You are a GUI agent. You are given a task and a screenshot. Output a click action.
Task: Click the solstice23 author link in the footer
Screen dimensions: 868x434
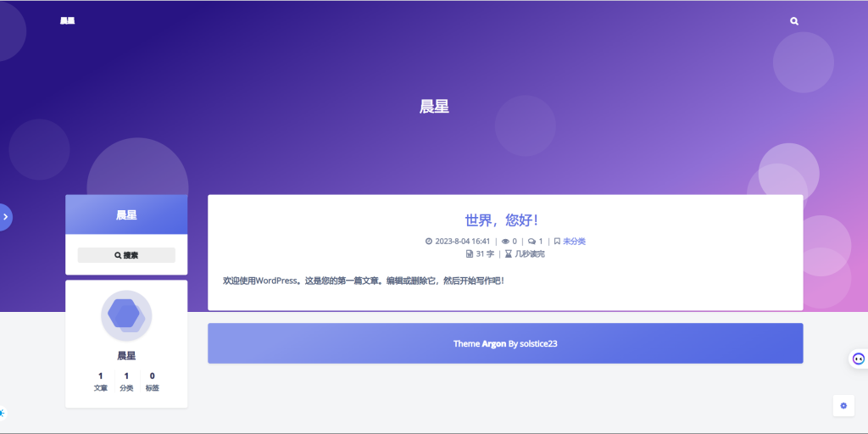[538, 344]
